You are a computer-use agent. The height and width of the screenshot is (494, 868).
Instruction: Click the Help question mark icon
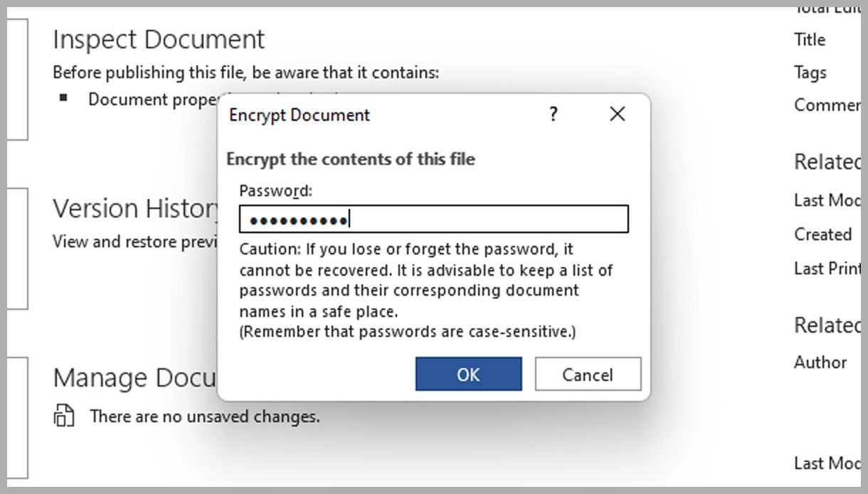click(x=554, y=114)
